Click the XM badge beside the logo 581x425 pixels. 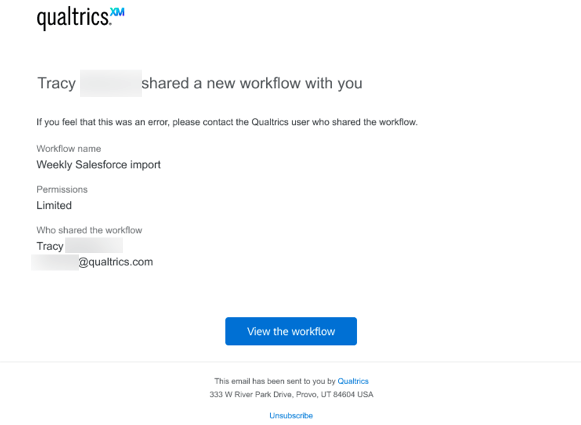(x=117, y=12)
